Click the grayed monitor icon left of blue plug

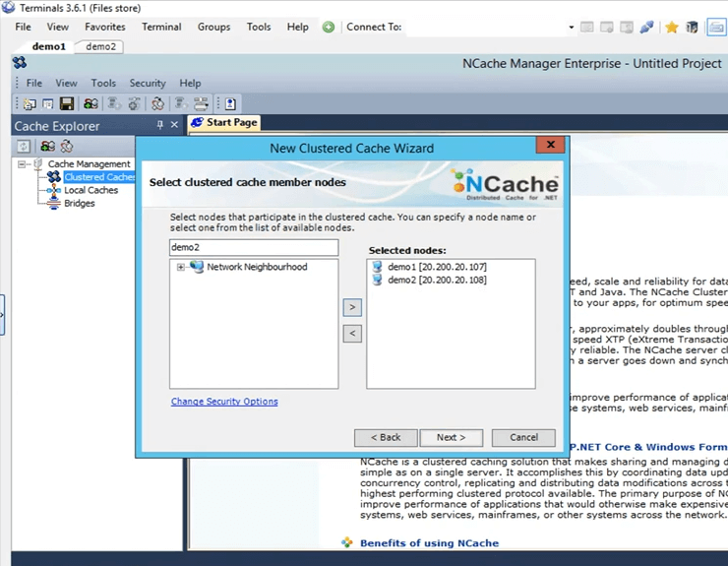click(x=627, y=27)
